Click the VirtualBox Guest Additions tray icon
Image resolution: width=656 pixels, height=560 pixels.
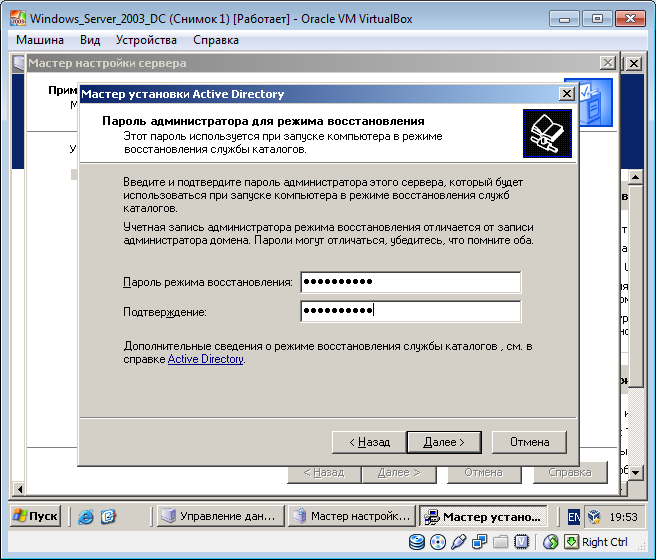[594, 517]
